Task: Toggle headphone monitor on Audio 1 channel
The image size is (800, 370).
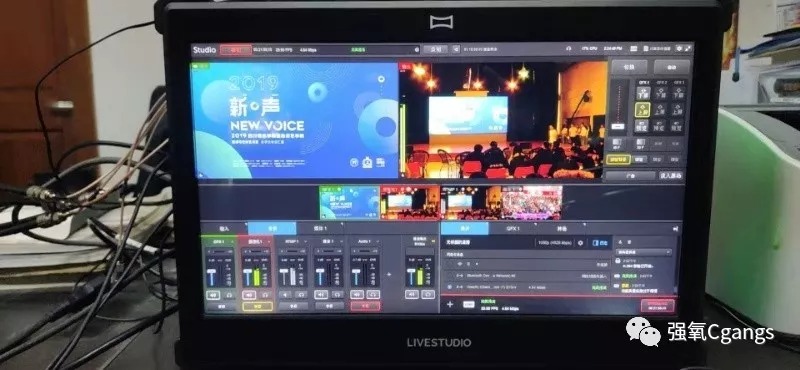Action: (374, 294)
